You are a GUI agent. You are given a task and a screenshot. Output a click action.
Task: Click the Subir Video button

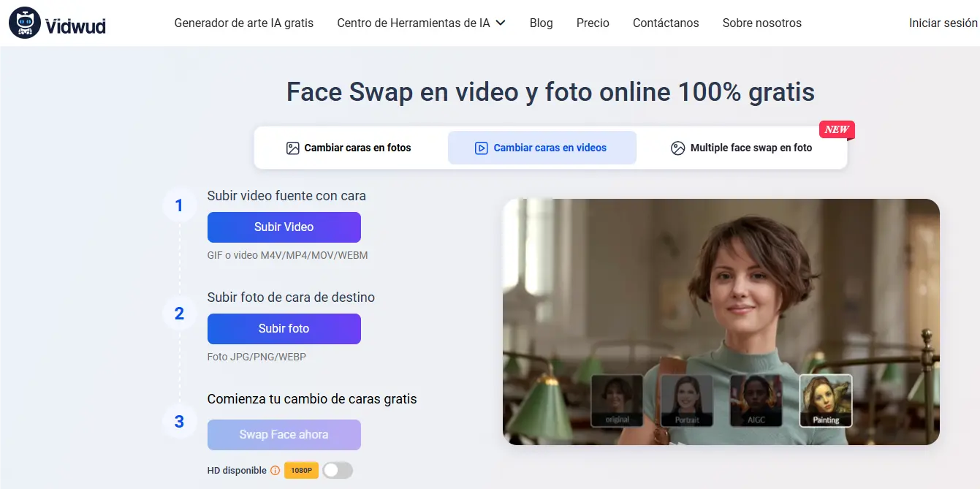(x=284, y=227)
